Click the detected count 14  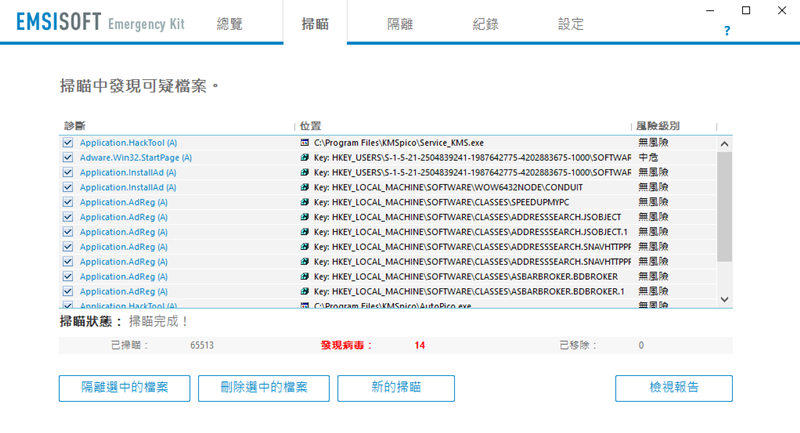tap(419, 345)
